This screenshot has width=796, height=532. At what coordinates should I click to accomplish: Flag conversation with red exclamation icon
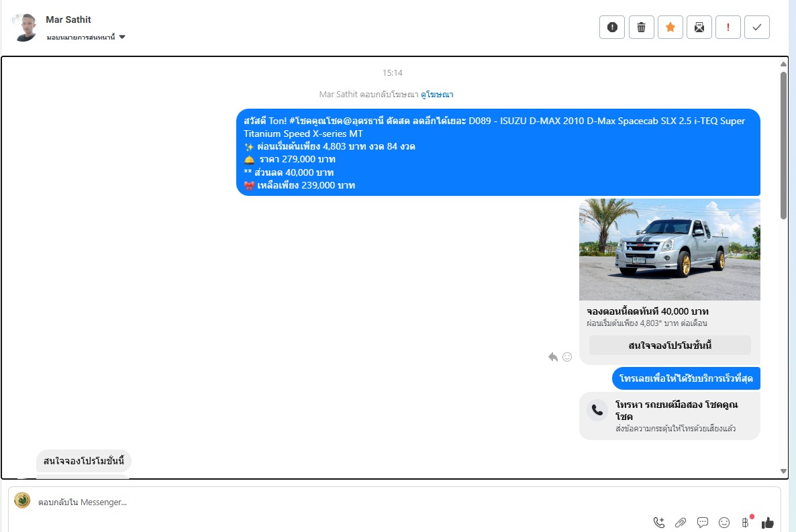click(x=728, y=27)
